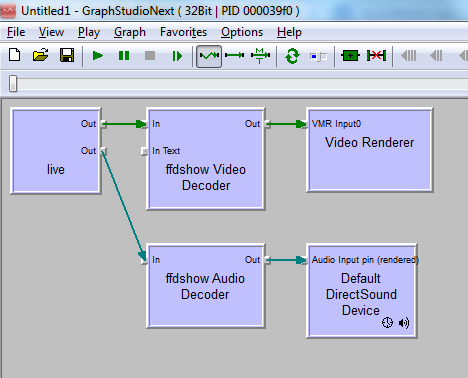Screen dimensions: 468x378
Task: Pause the graph with Pause button
Action: (x=124, y=56)
